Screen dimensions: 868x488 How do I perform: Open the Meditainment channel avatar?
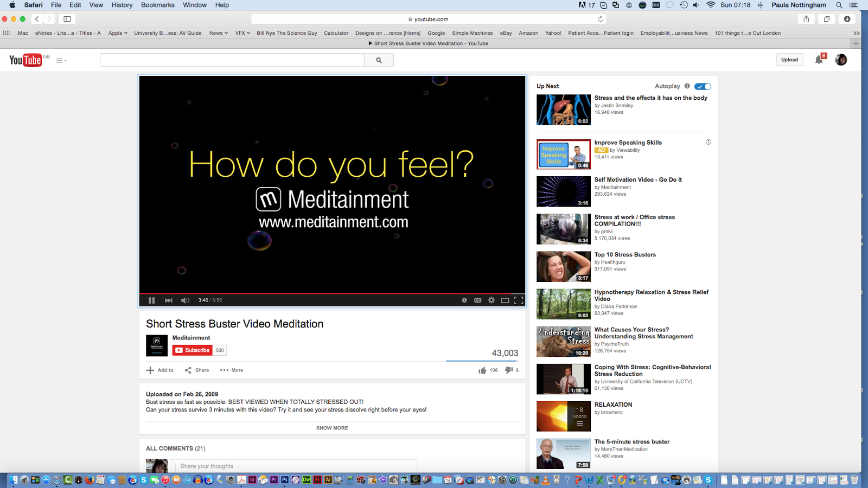[157, 345]
